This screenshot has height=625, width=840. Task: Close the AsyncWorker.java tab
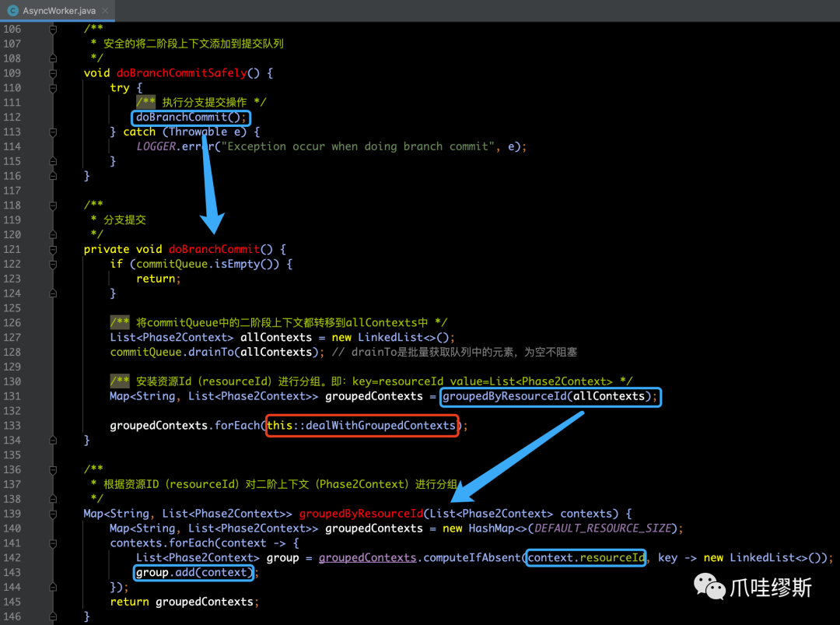tap(106, 11)
